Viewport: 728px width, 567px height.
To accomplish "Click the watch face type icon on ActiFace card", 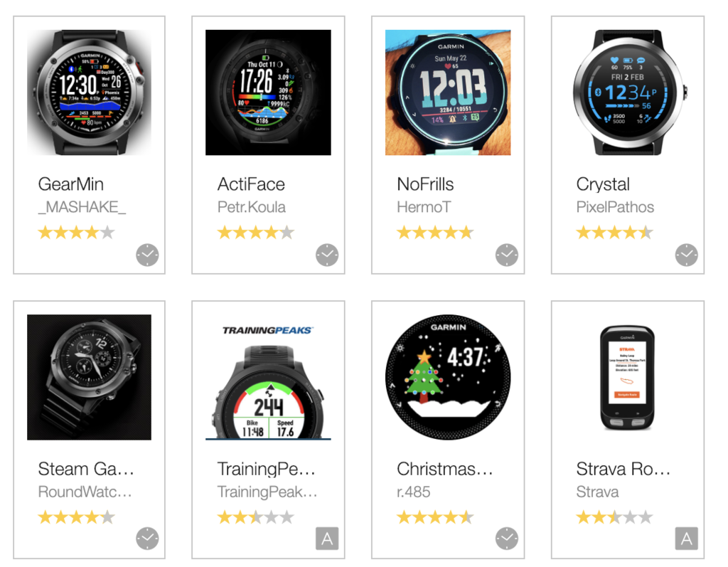I will 327,255.
